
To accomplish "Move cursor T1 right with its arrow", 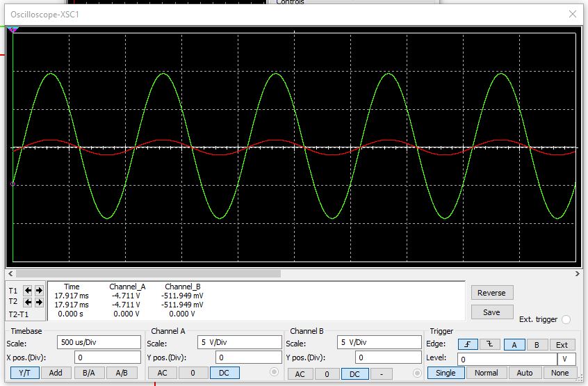I will click(x=39, y=290).
